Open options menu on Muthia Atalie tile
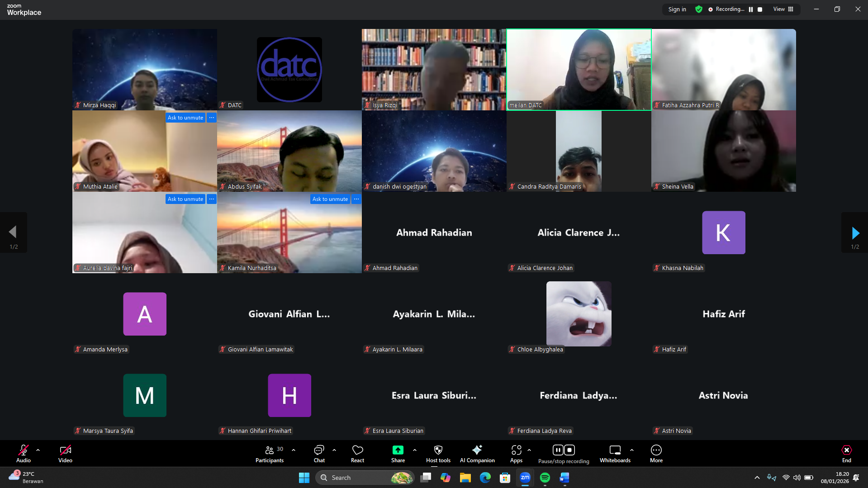 coord(212,118)
